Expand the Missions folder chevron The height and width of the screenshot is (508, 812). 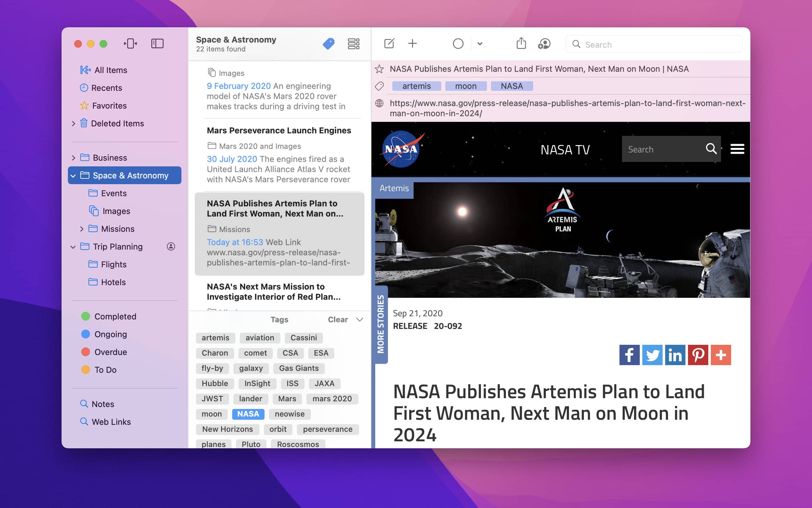[x=82, y=229]
